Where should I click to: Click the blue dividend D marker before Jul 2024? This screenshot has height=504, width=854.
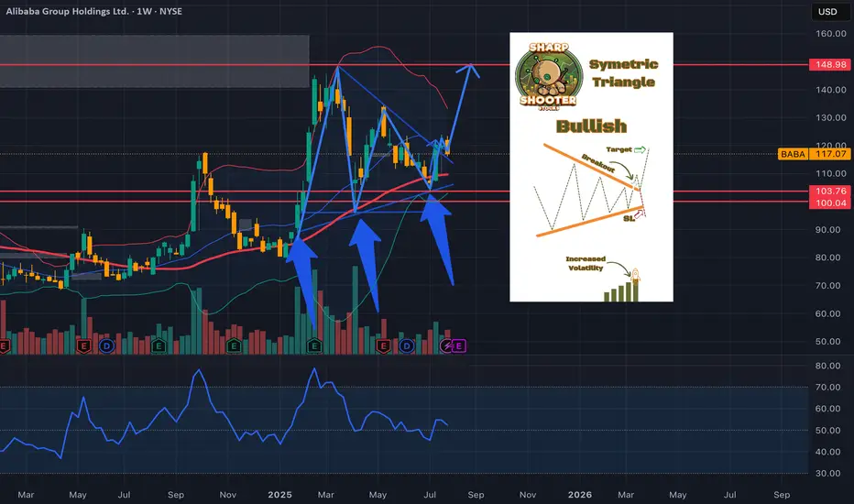106,345
